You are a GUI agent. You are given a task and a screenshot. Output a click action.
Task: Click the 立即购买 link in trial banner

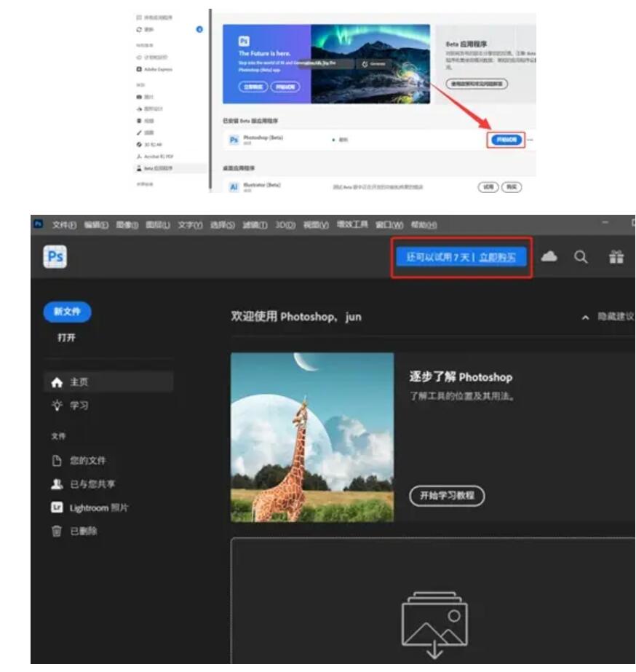497,257
